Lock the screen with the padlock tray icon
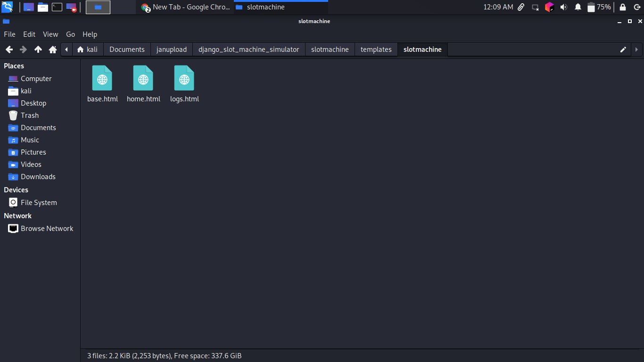This screenshot has height=362, width=644. click(x=623, y=7)
